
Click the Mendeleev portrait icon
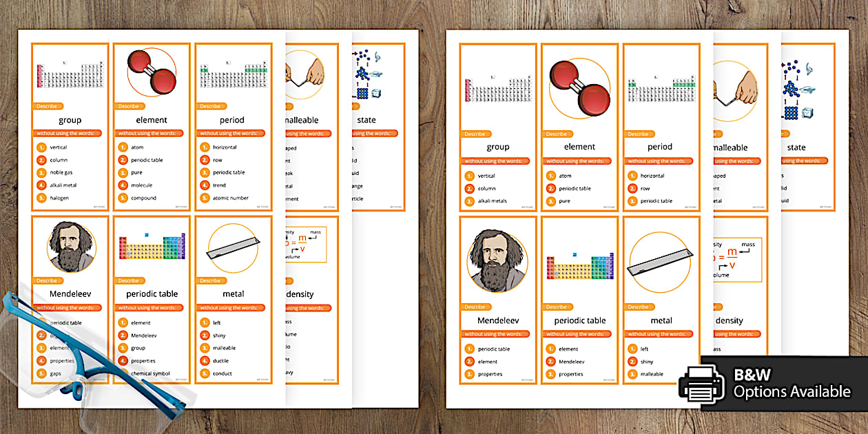[x=70, y=248]
